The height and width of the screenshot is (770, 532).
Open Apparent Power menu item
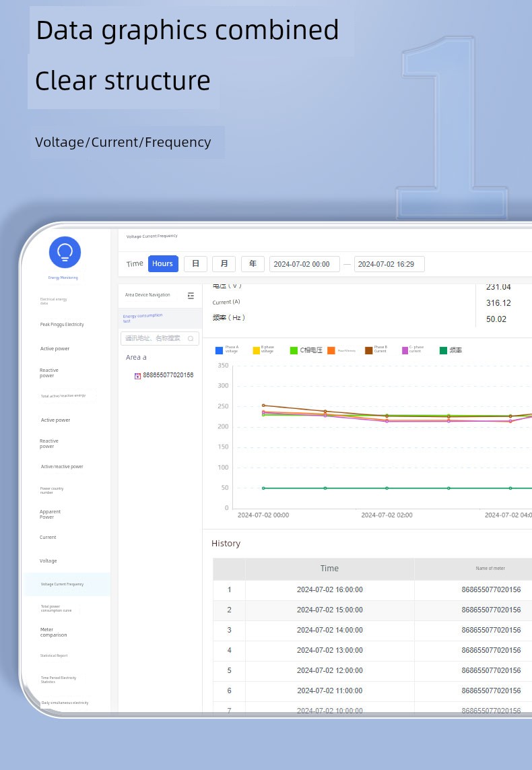point(50,514)
